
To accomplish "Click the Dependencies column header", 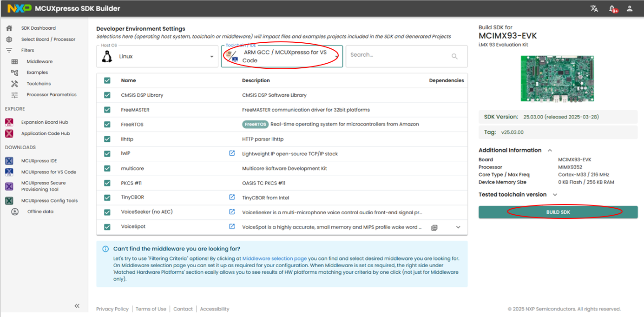I will tap(446, 80).
